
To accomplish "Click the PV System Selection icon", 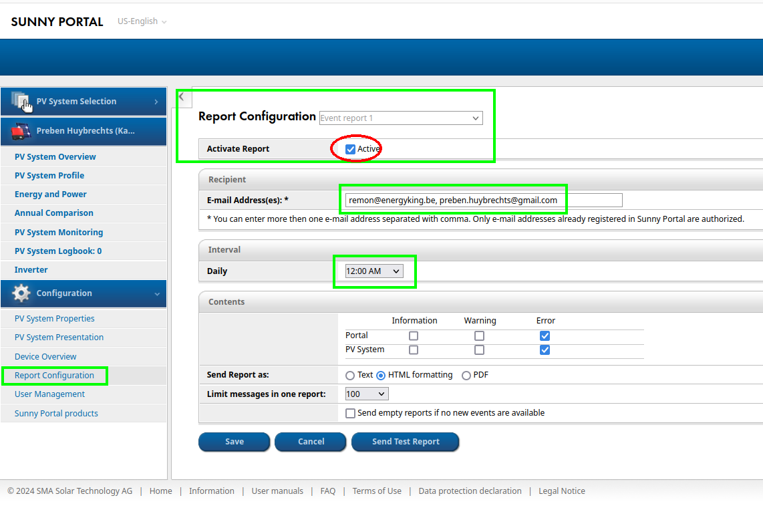I will 22,102.
